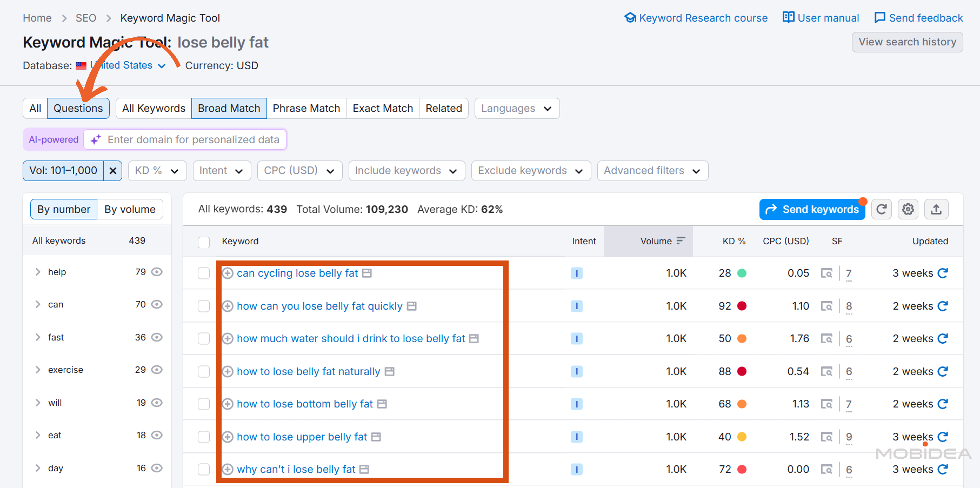Open the Languages dropdown
This screenshot has width=980, height=488.
pyautogui.click(x=517, y=109)
